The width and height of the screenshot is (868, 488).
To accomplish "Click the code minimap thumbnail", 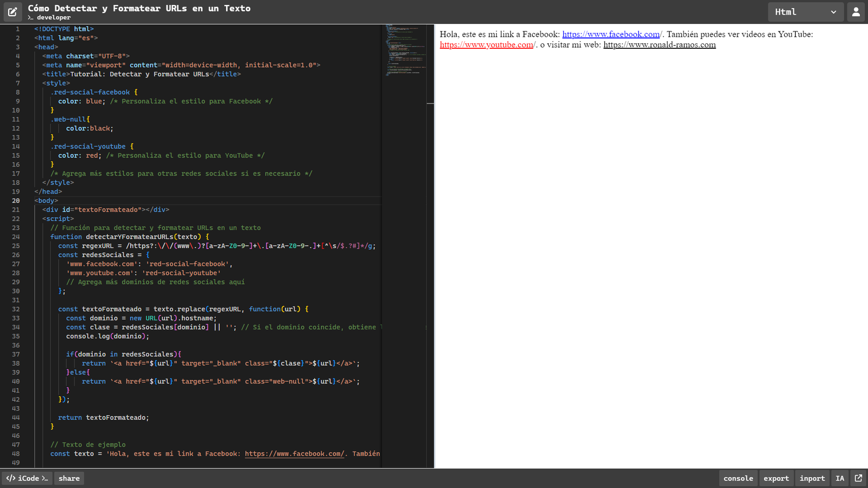I will click(406, 50).
